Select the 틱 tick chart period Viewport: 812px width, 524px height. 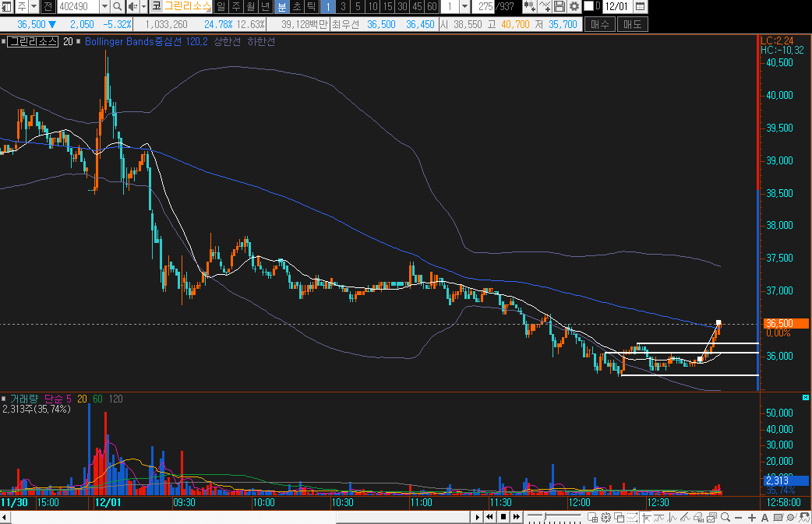pyautogui.click(x=312, y=6)
